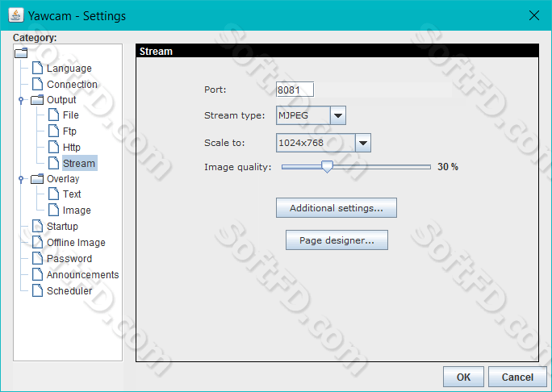
Task: Select Overlay category label
Action: [x=63, y=179]
